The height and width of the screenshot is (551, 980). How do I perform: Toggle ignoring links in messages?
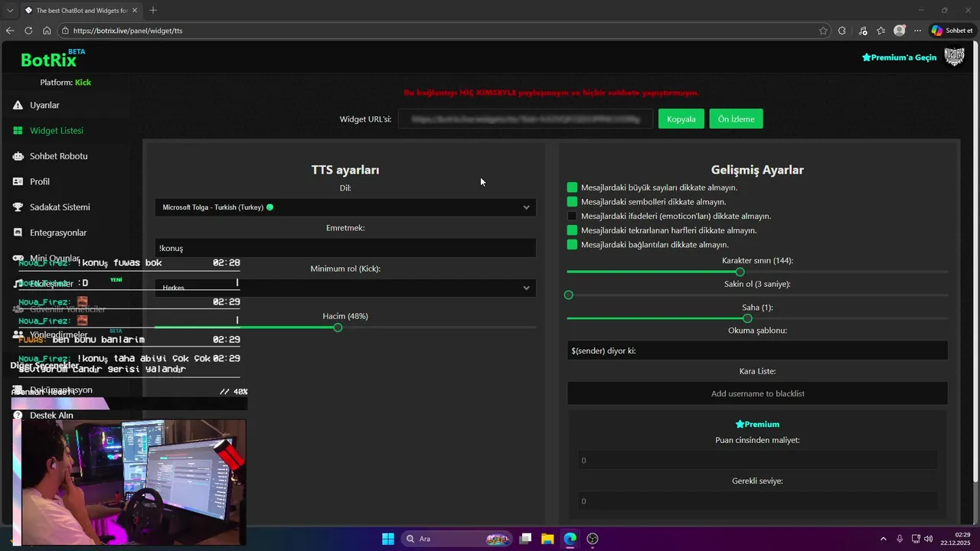click(x=572, y=245)
